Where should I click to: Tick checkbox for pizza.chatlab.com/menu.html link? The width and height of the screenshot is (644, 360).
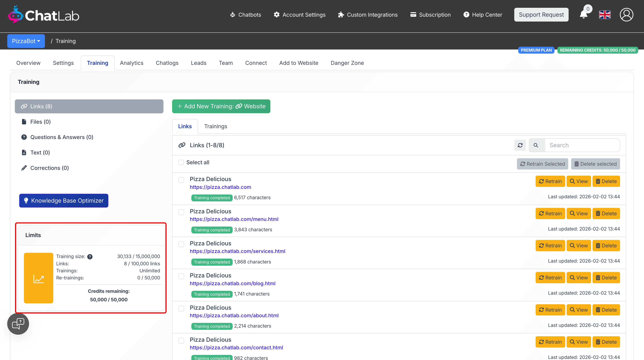[181, 212]
